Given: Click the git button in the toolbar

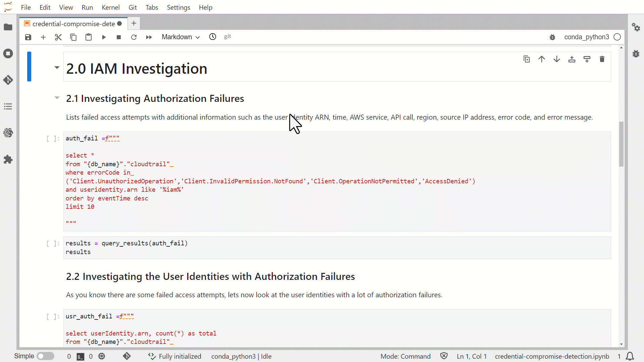Looking at the screenshot, I should pos(228,37).
